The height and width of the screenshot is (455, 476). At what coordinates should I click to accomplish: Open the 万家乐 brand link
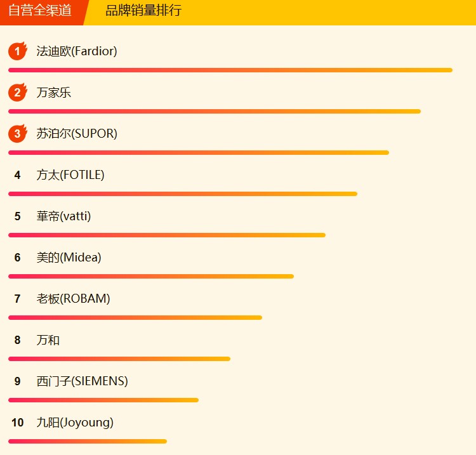(54, 93)
